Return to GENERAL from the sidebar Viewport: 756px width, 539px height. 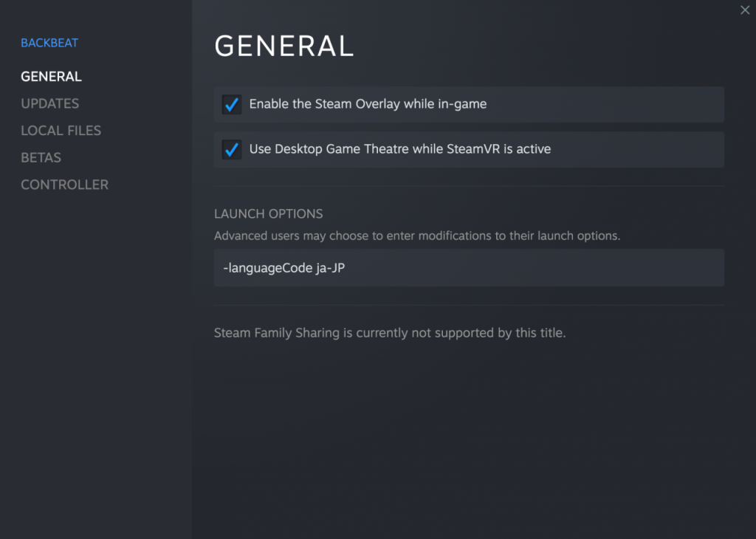click(51, 76)
